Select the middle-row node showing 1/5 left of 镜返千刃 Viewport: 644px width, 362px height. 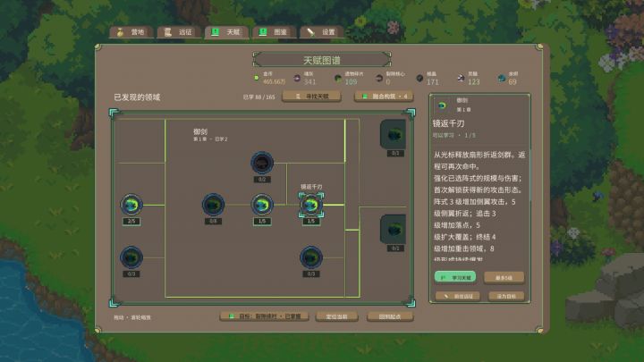[262, 205]
